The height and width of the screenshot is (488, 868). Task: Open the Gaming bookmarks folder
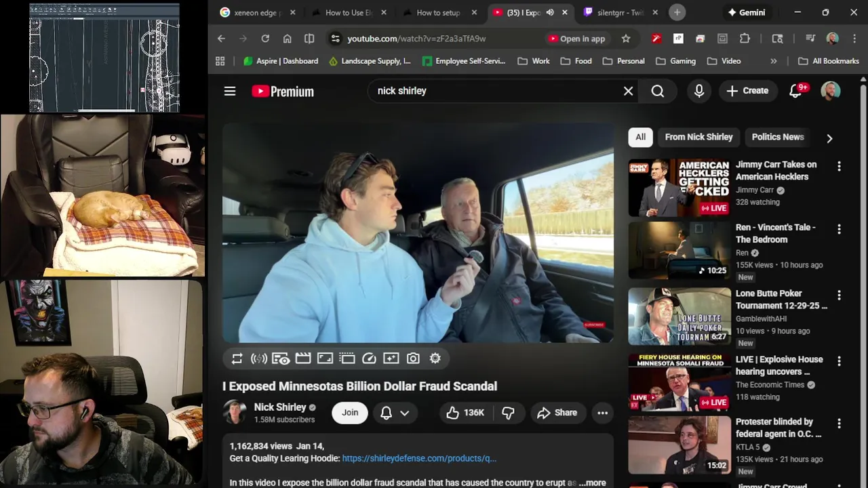click(x=675, y=61)
